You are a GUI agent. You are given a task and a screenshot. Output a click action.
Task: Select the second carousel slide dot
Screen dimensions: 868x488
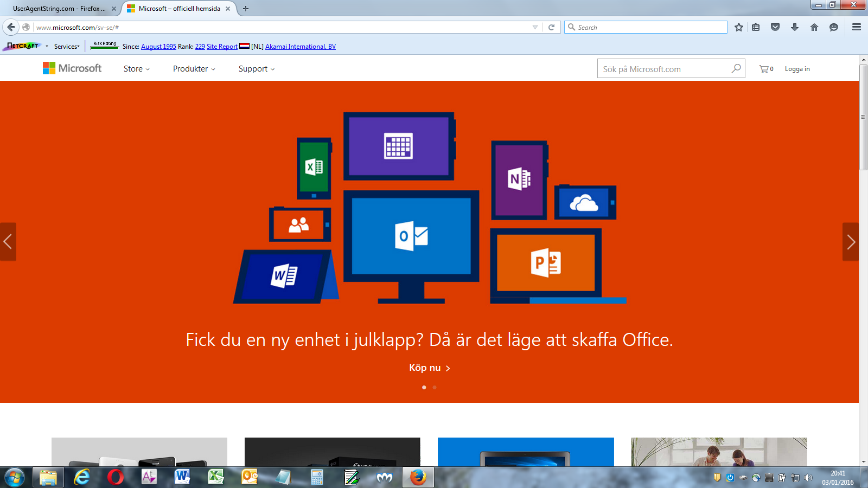pyautogui.click(x=435, y=387)
